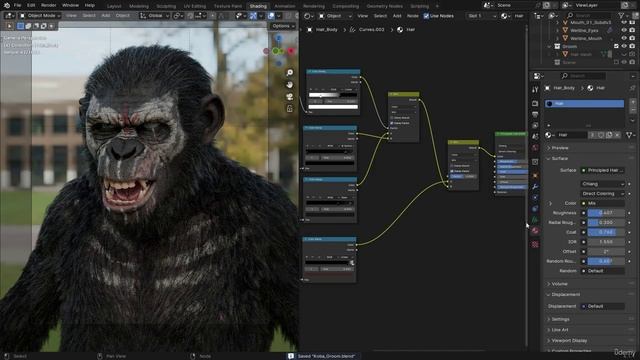Image resolution: width=640 pixels, height=360 pixels.
Task: Adjust the Roughness slider value
Action: [x=606, y=213]
